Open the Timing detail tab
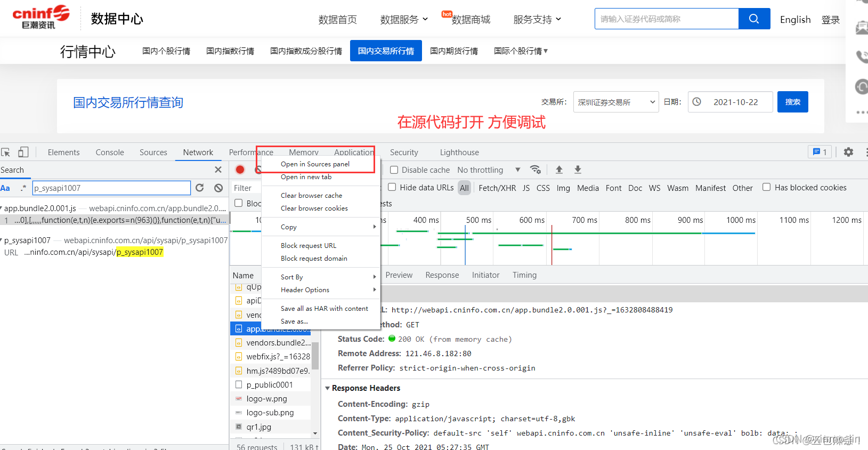 (524, 275)
